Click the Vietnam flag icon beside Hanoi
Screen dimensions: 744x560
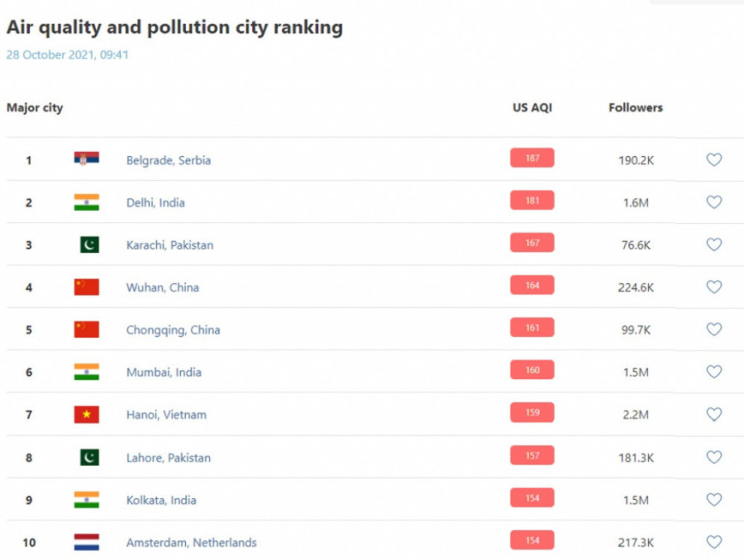coord(86,414)
